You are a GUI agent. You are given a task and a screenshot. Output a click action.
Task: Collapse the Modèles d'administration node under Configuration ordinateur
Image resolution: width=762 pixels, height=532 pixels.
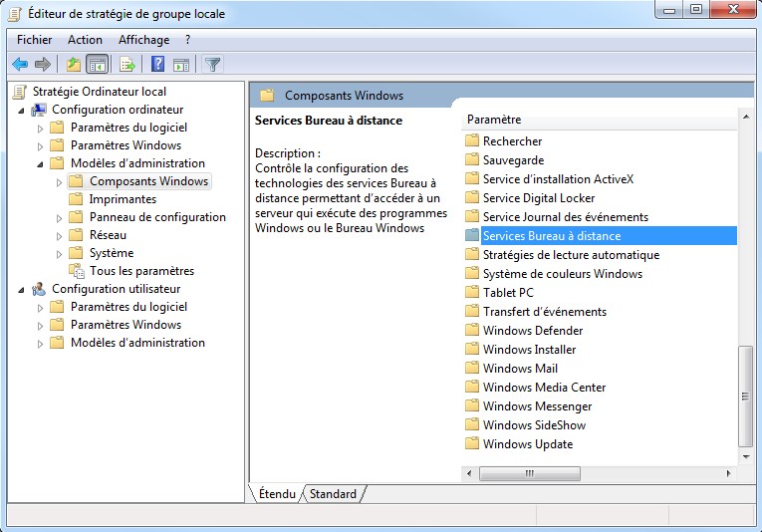(40, 163)
